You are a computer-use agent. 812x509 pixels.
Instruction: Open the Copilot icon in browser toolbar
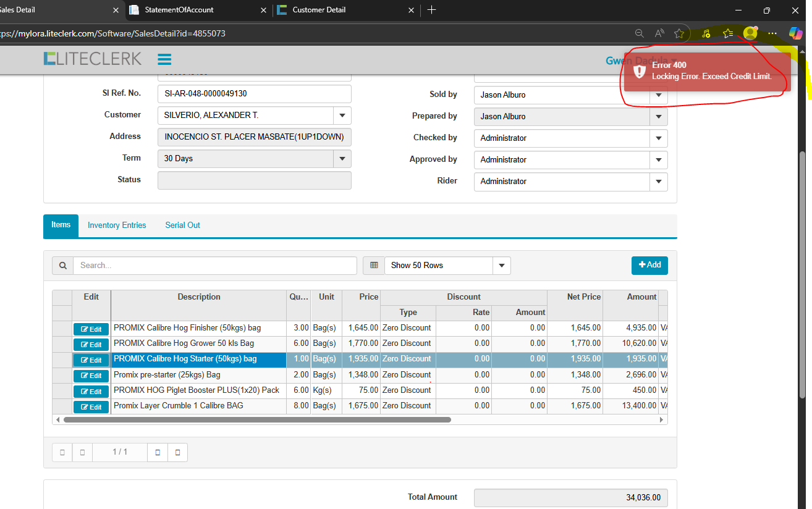pyautogui.click(x=795, y=33)
